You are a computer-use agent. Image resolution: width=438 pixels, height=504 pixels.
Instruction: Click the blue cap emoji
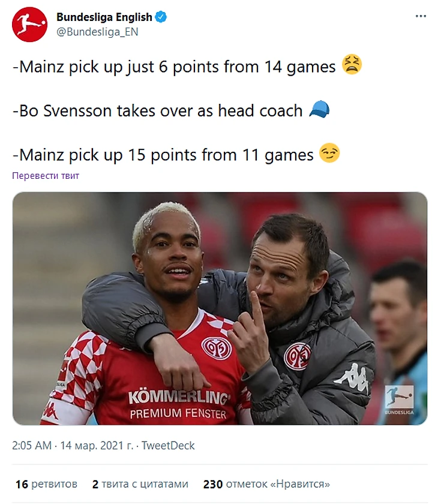tap(319, 109)
